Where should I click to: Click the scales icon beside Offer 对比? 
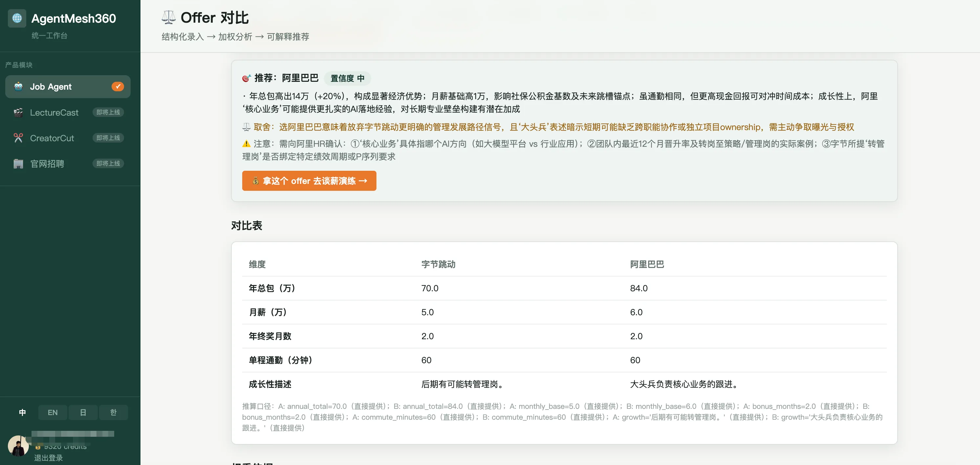169,17
